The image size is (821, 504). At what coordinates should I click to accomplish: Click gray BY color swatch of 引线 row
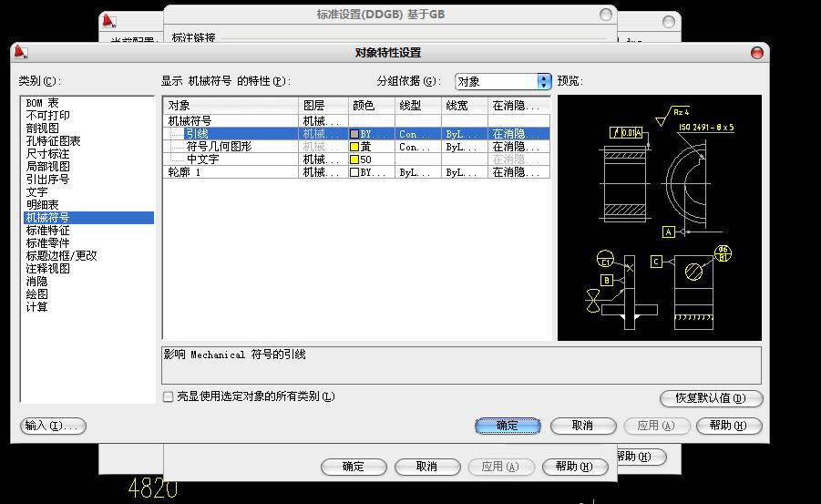354,134
